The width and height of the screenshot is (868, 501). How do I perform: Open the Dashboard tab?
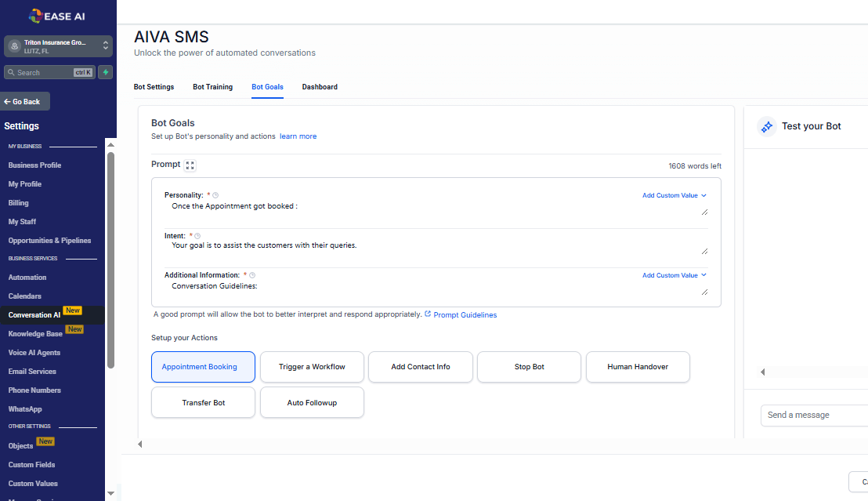click(320, 87)
